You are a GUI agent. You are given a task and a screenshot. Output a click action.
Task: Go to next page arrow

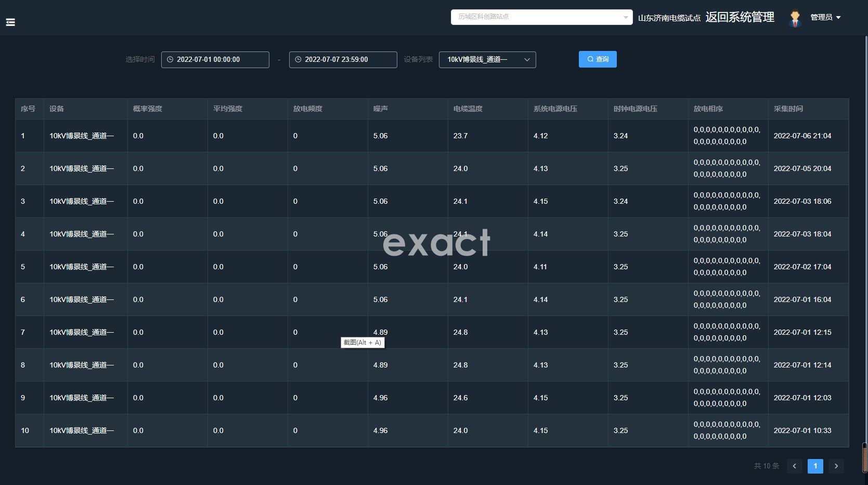(836, 466)
